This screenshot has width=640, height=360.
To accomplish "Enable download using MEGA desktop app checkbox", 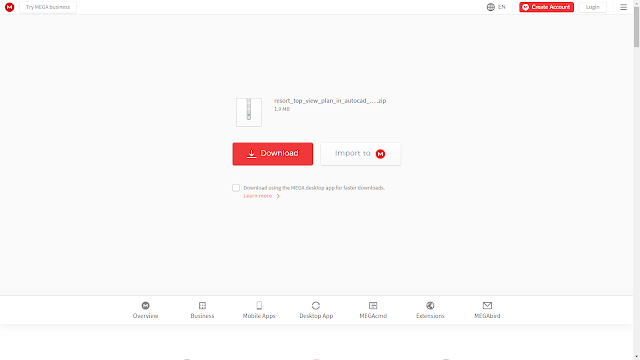I will pyautogui.click(x=236, y=188).
